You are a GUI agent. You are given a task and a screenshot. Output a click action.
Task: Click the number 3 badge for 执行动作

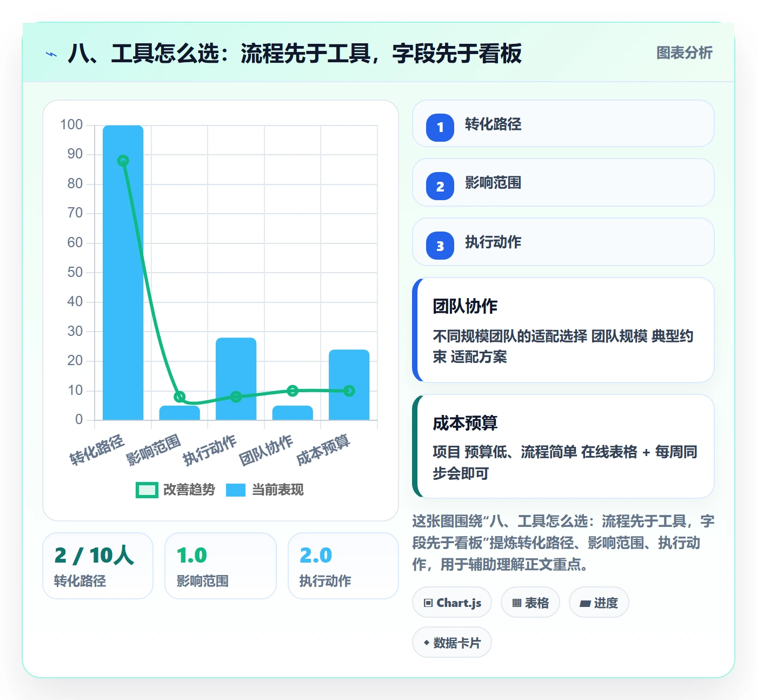[x=440, y=246]
